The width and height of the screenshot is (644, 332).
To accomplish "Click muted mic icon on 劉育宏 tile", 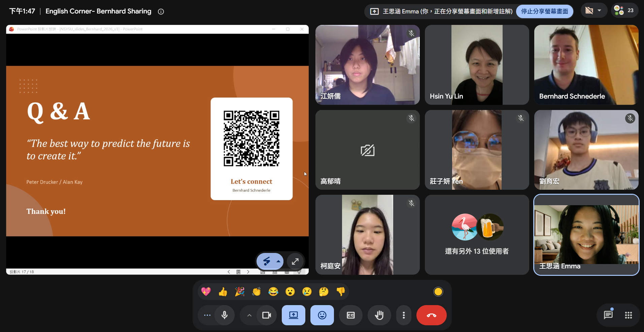I will pos(630,118).
